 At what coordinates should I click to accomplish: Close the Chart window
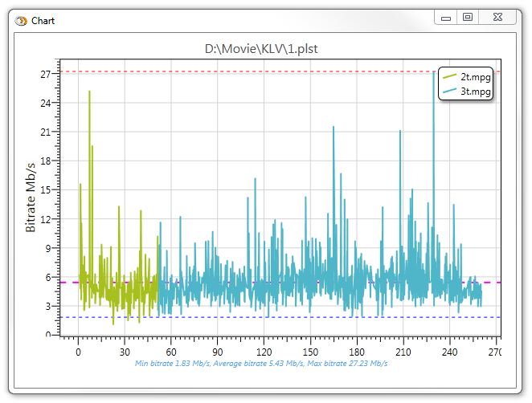point(497,16)
